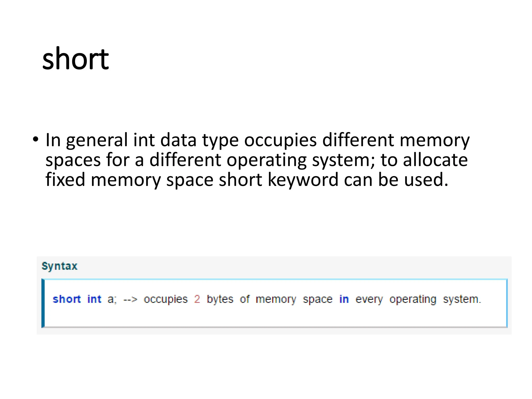Screen dimensions: 532x399
Task: Click the slide title "short"
Action: point(76,59)
